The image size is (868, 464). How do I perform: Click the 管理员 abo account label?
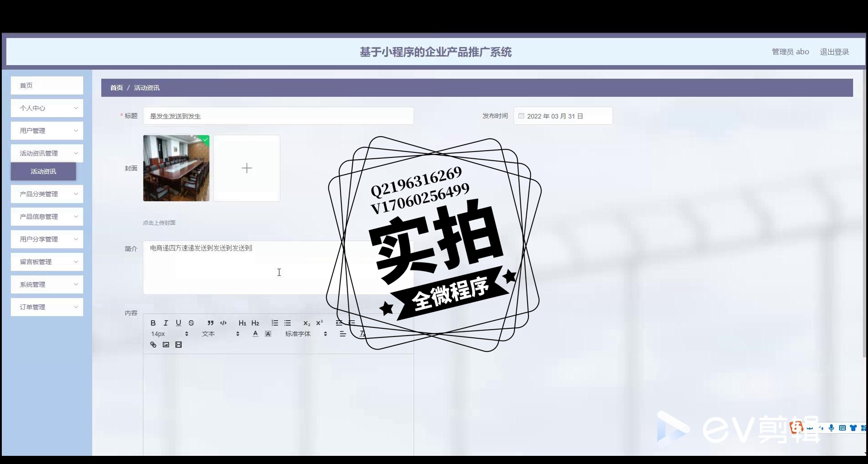(x=790, y=52)
